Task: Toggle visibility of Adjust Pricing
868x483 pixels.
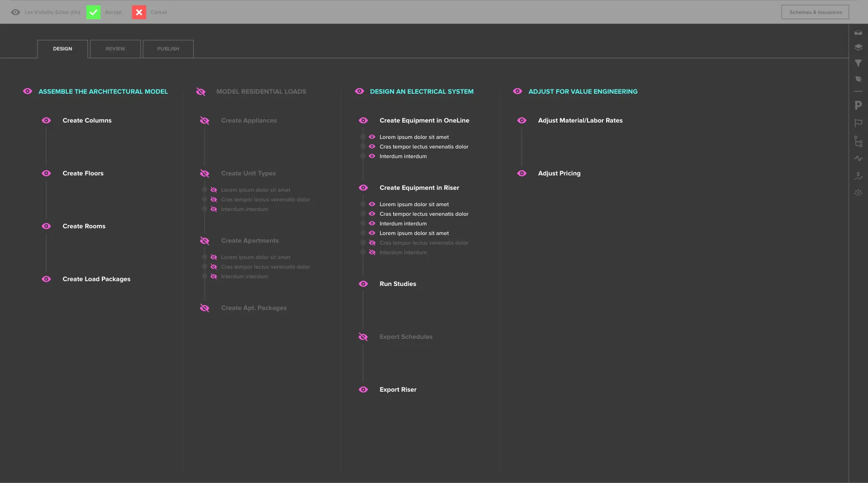Action: [x=522, y=173]
